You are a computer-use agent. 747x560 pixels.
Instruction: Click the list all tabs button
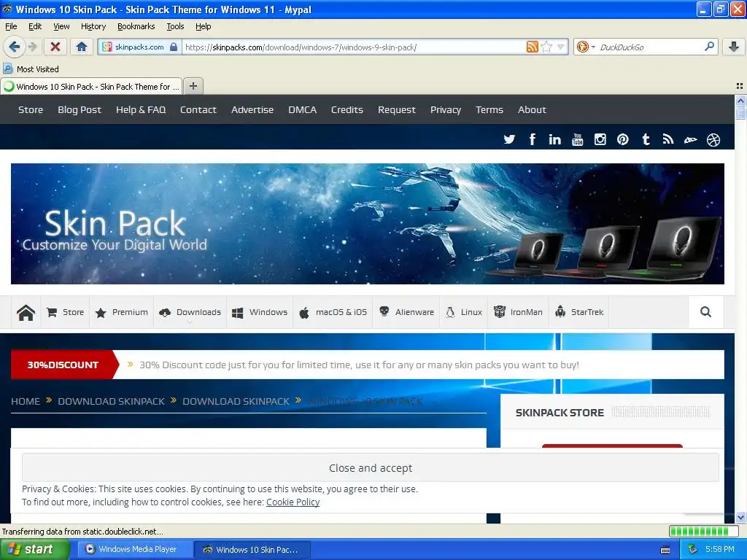[740, 86]
